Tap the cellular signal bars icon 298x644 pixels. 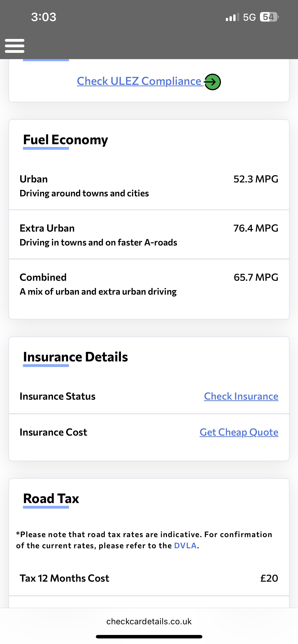click(232, 17)
